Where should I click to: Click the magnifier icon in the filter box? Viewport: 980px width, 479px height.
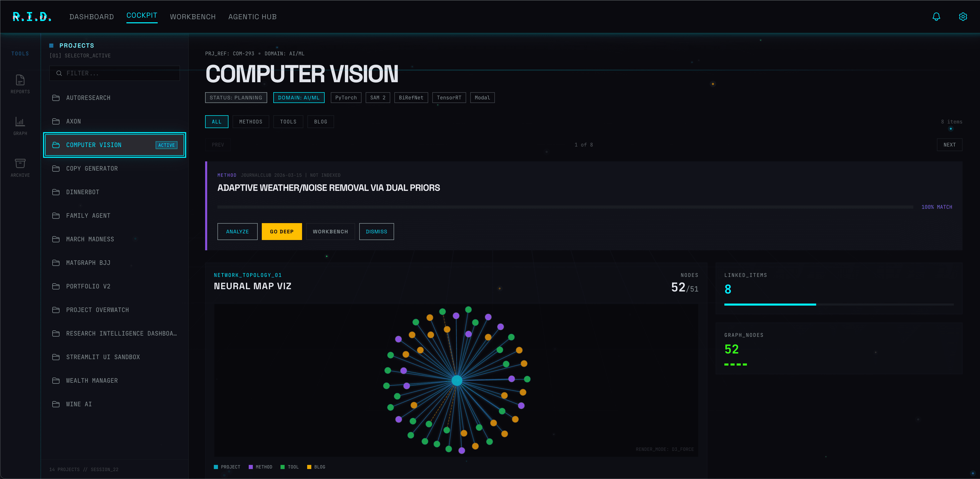(59, 73)
